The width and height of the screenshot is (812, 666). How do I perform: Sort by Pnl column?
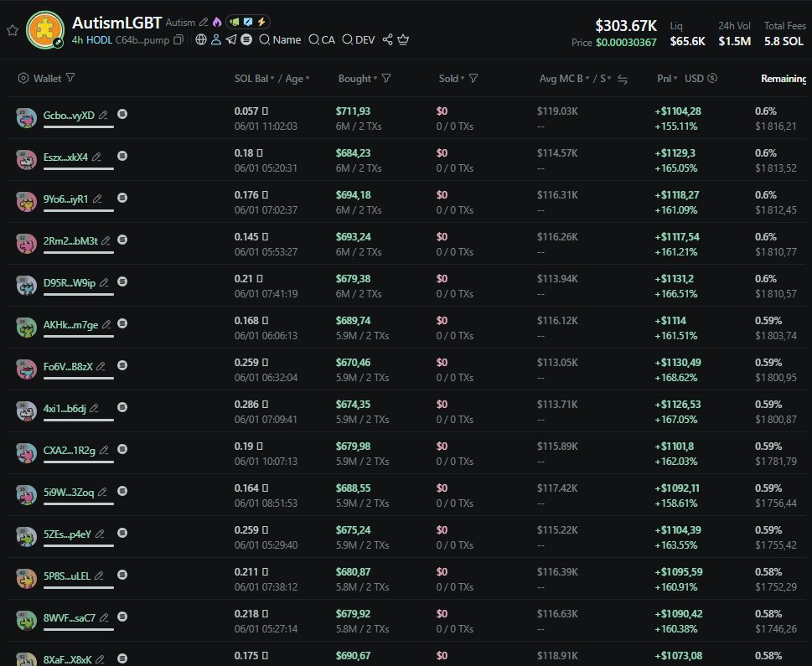coord(667,79)
